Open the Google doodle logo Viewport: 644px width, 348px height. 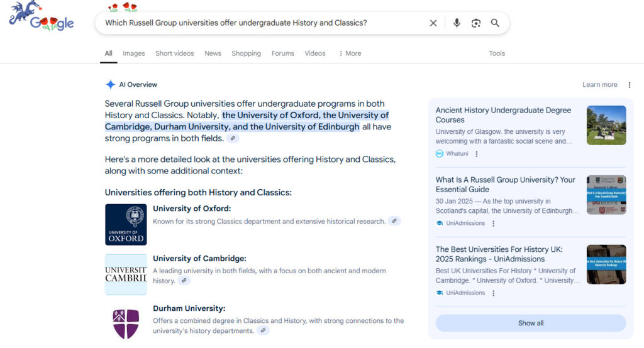41,16
